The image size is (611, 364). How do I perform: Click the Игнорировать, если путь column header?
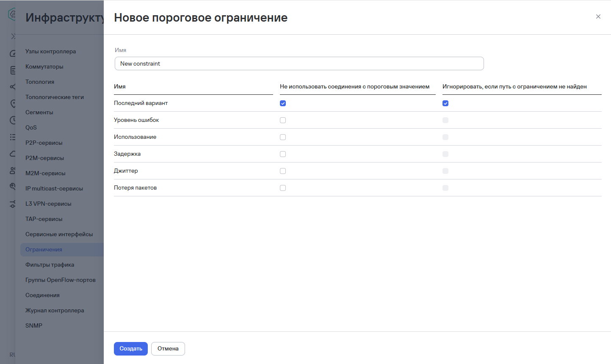pos(514,86)
